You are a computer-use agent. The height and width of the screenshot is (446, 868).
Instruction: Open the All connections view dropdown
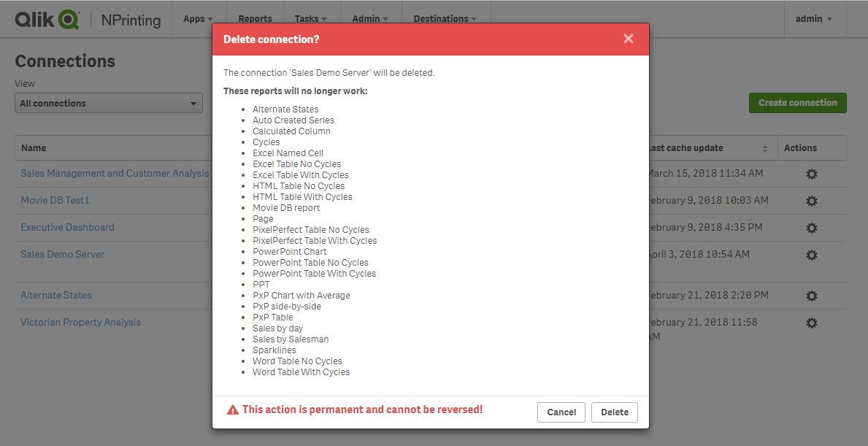(x=109, y=103)
